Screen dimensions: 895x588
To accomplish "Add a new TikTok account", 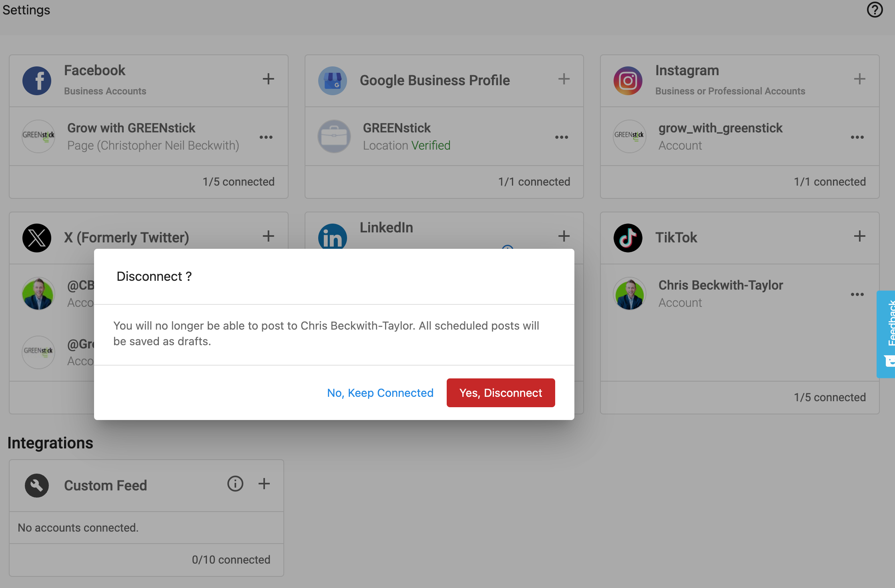I will [x=859, y=236].
